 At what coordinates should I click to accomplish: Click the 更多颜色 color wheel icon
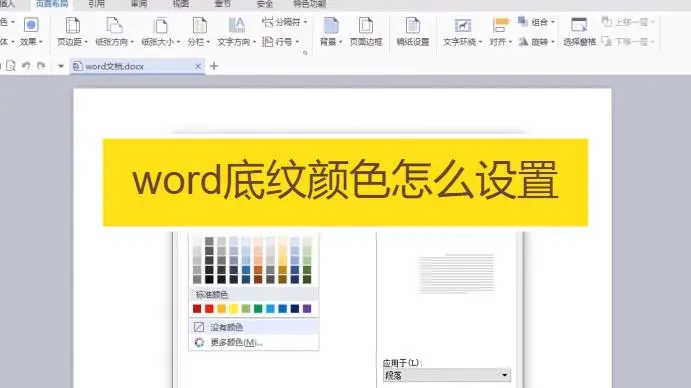point(199,342)
